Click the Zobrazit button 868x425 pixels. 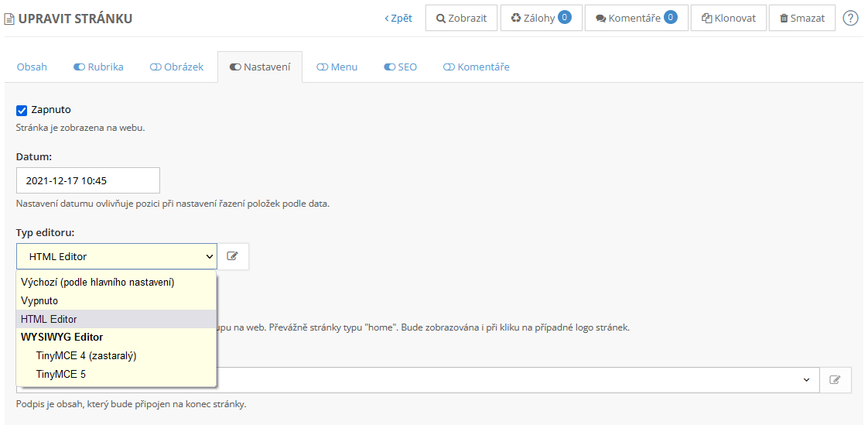[461, 18]
